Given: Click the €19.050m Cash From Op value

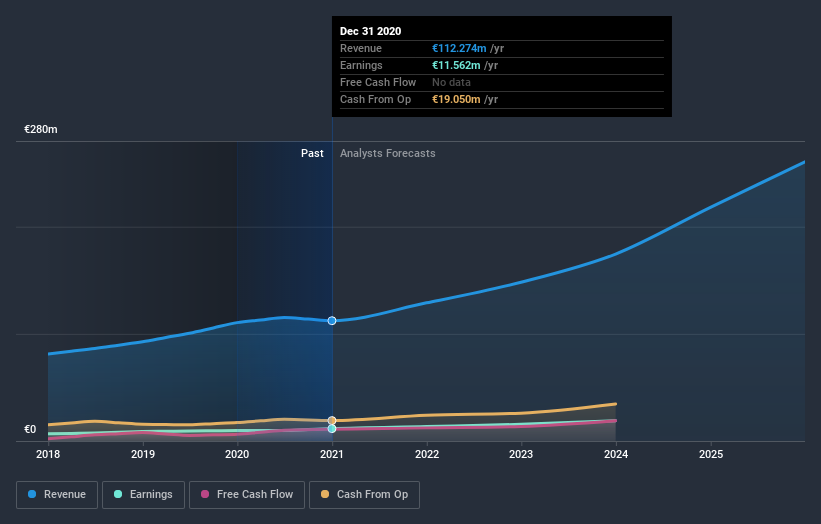Looking at the screenshot, I should [x=456, y=99].
